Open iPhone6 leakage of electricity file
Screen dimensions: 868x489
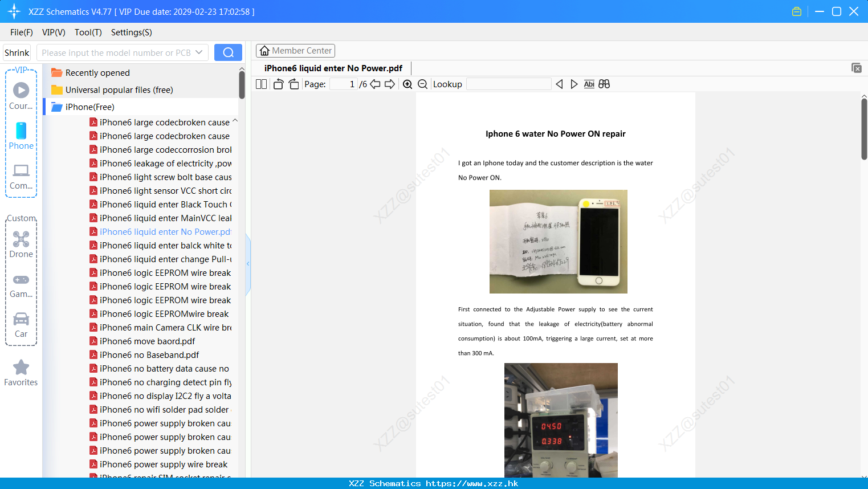[x=161, y=164]
